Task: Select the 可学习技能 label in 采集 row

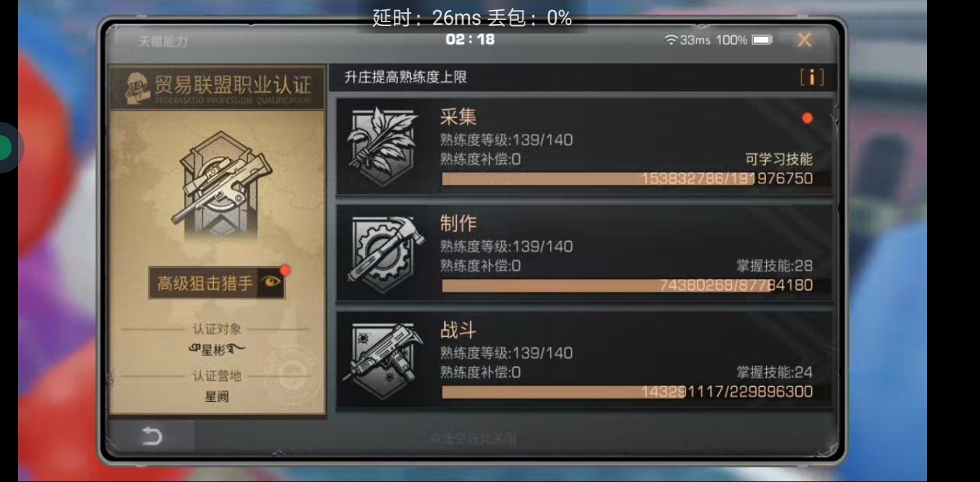Action: click(x=779, y=159)
